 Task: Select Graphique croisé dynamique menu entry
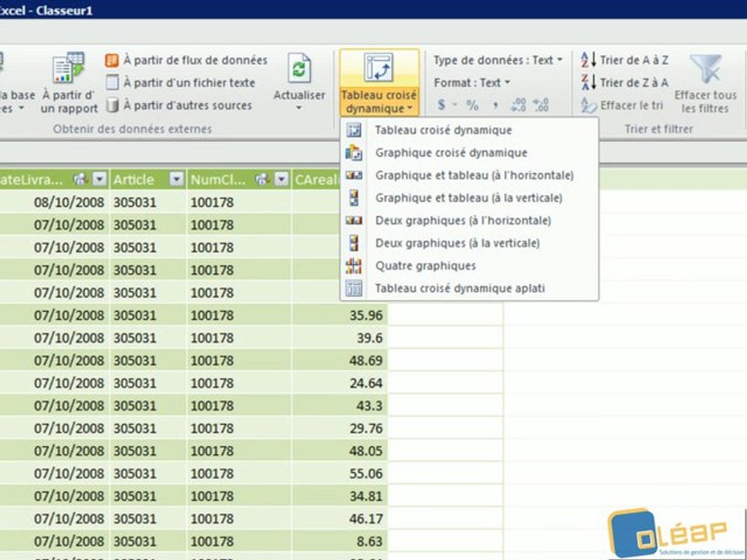coord(469,153)
